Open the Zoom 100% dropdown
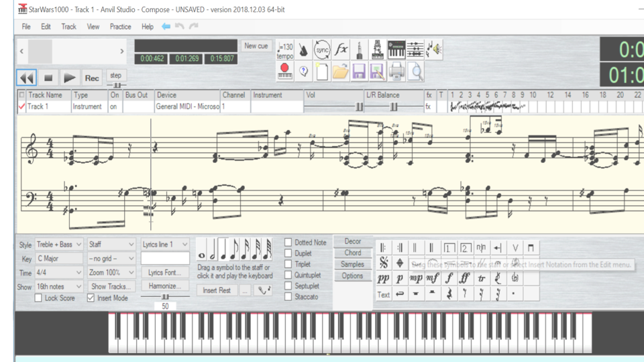The image size is (644, 362). [111, 272]
